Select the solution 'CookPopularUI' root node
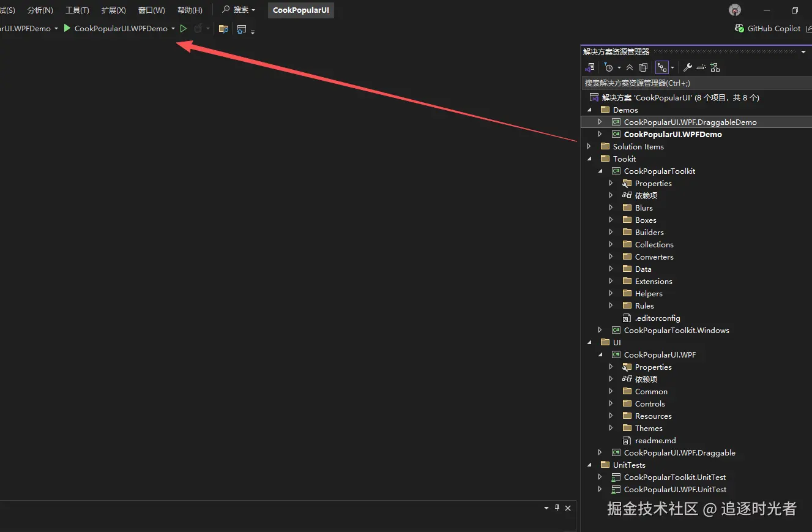 tap(680, 97)
